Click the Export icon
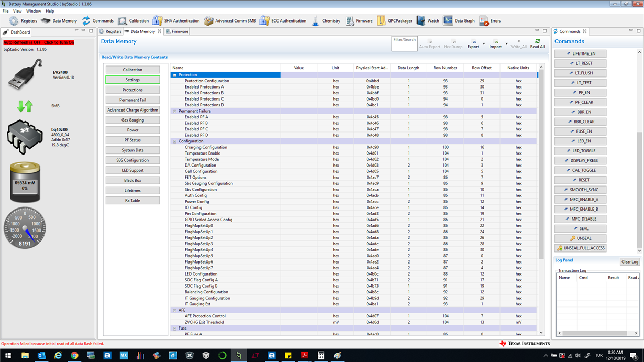The image size is (644, 362). (473, 43)
